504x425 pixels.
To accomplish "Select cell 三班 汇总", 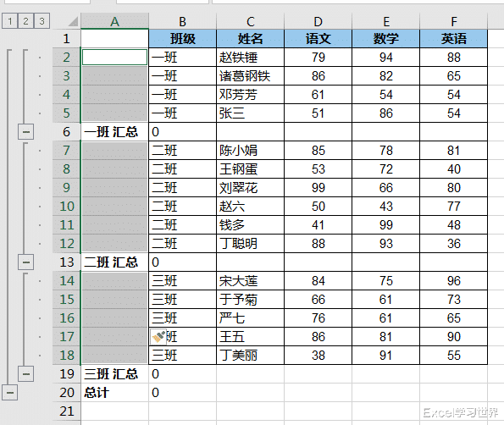I will tap(114, 374).
